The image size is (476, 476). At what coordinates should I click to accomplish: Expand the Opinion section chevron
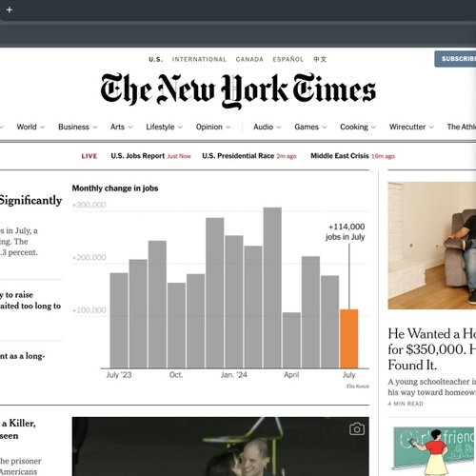coord(228,128)
